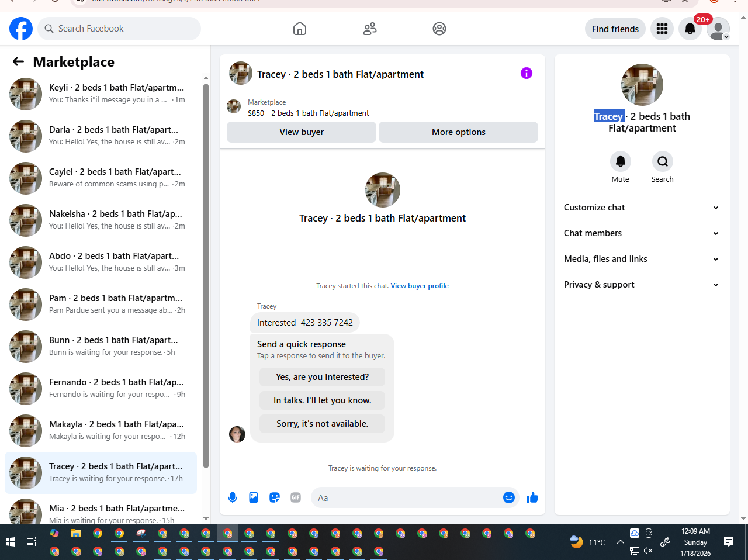
Task: Open Bunn conversation in list
Action: click(x=101, y=347)
